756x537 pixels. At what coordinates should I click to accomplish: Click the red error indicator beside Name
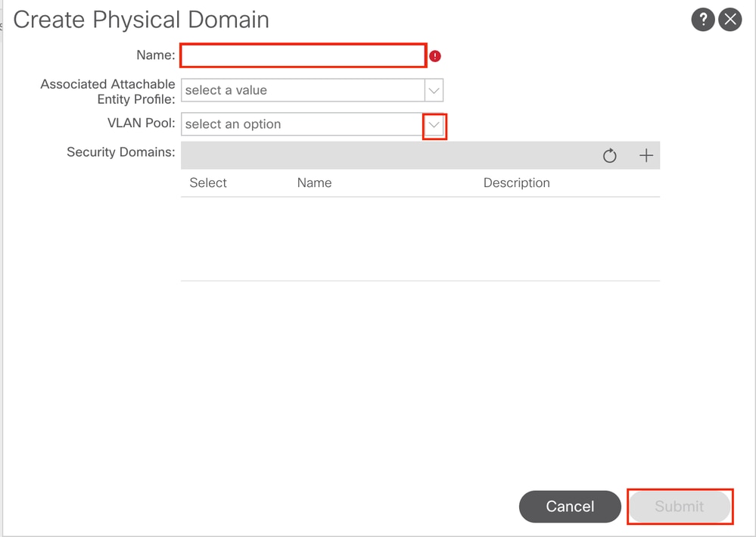click(x=435, y=56)
